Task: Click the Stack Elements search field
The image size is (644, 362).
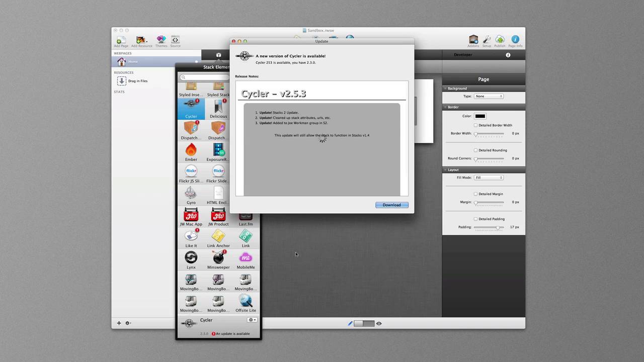Action: pos(204,77)
